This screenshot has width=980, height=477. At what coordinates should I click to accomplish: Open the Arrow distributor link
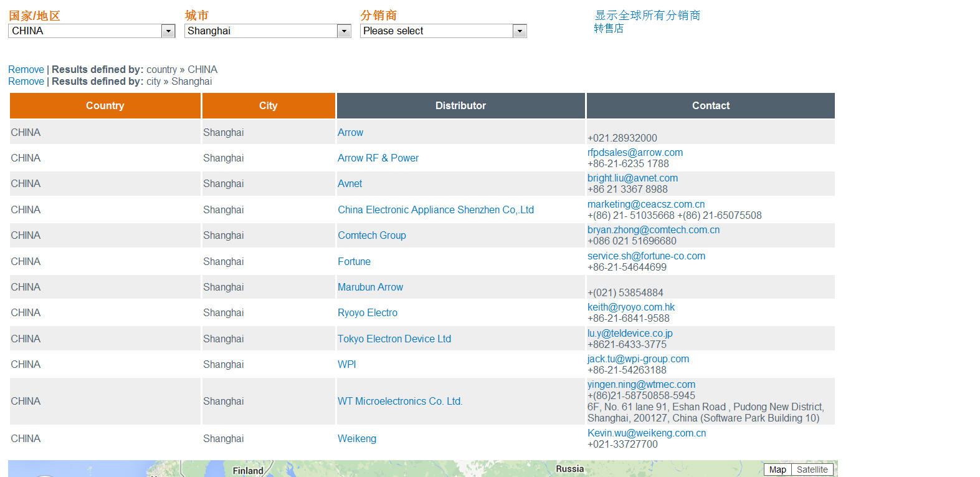pos(350,132)
